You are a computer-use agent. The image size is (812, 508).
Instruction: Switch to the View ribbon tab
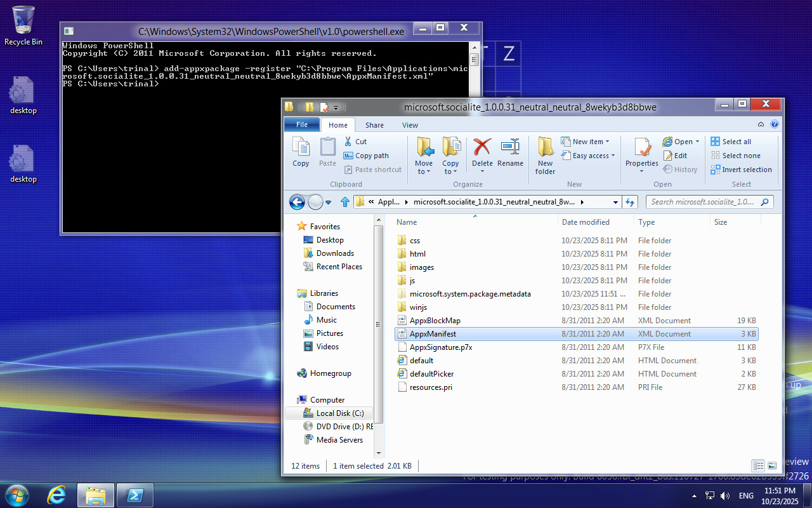410,125
